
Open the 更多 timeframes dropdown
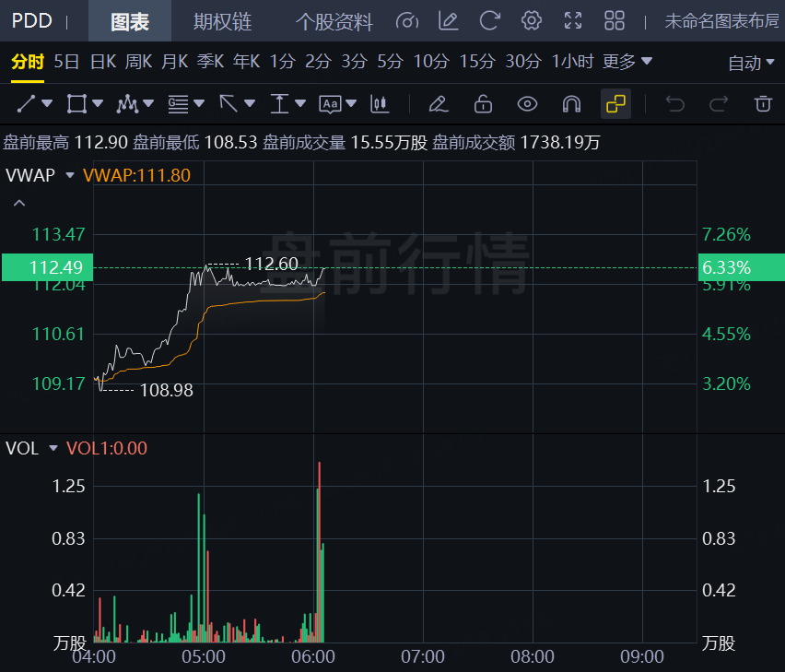[x=627, y=62]
